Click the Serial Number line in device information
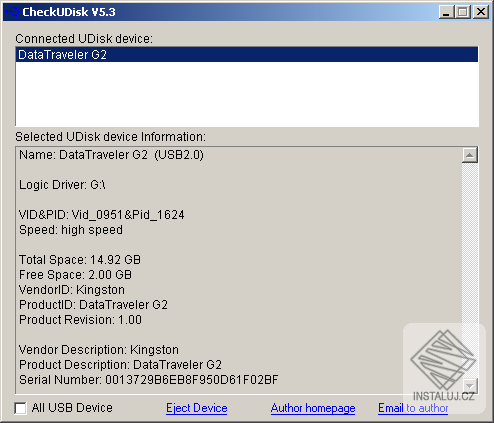Screen dimensions: 494x423 point(149,380)
